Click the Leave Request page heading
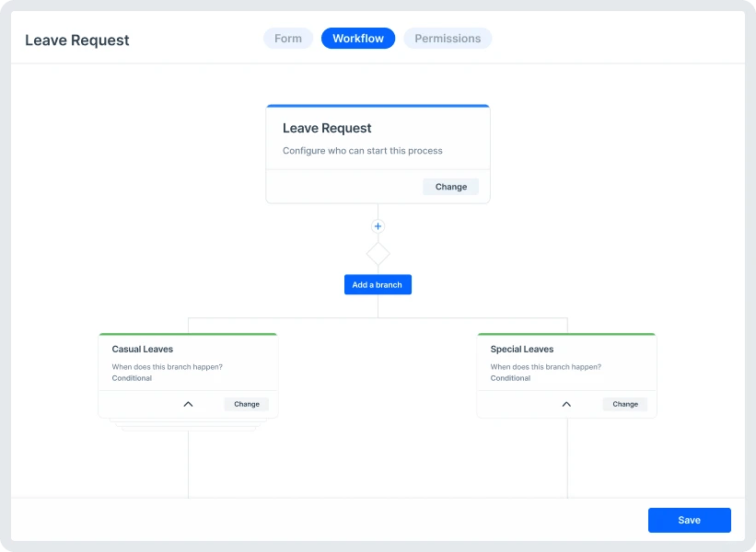This screenshot has width=756, height=552. [x=77, y=40]
